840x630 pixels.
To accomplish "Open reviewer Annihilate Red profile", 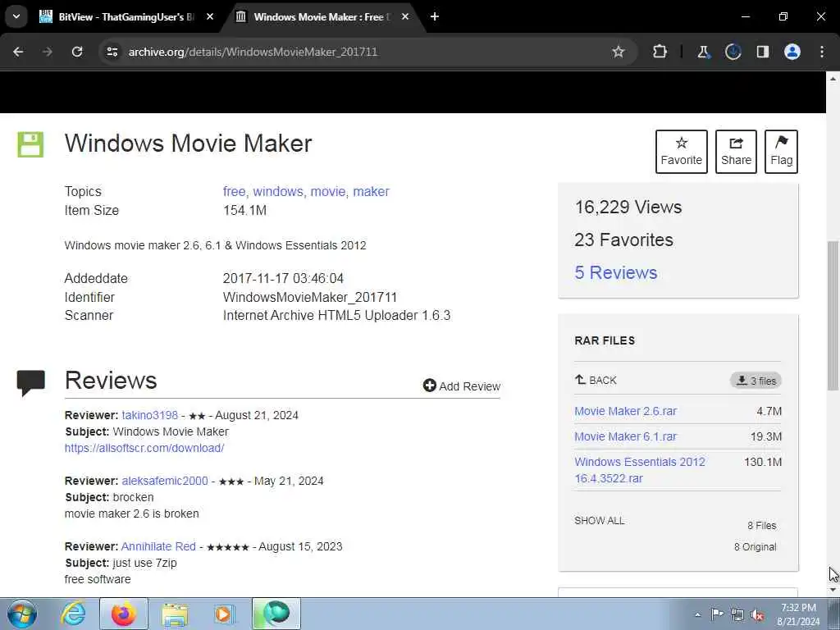I will point(158,546).
